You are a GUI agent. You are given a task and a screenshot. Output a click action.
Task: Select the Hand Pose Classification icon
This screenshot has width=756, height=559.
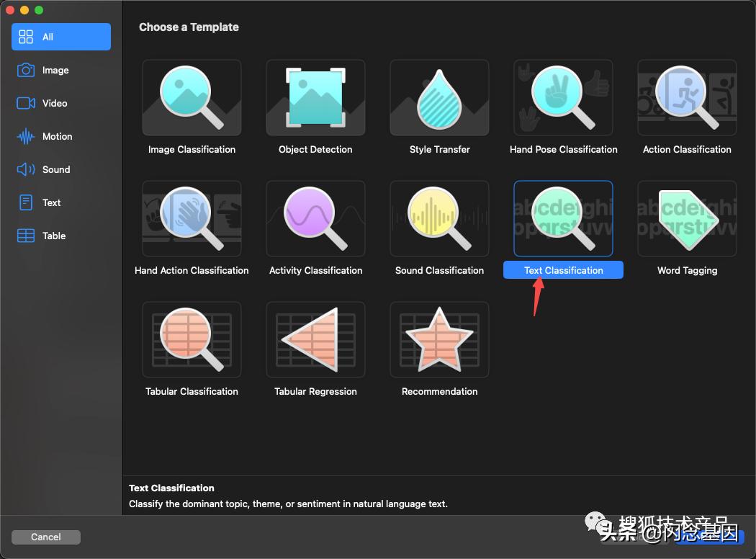[563, 98]
